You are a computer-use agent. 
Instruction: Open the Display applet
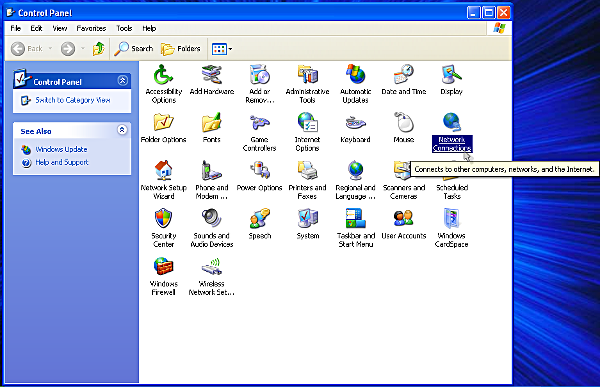[x=452, y=80]
